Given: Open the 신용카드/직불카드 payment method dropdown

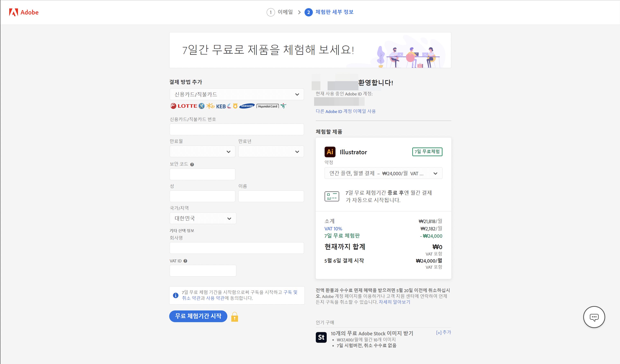Looking at the screenshot, I should [236, 94].
